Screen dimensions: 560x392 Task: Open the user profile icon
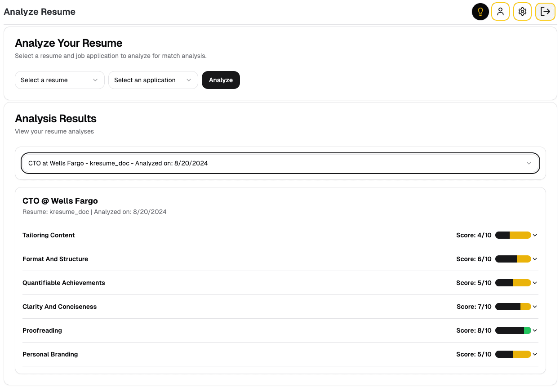tap(500, 12)
